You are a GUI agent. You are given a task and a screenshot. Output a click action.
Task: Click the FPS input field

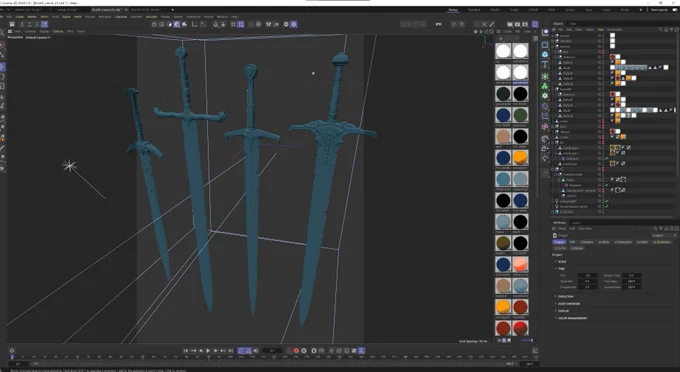pyautogui.click(x=588, y=275)
